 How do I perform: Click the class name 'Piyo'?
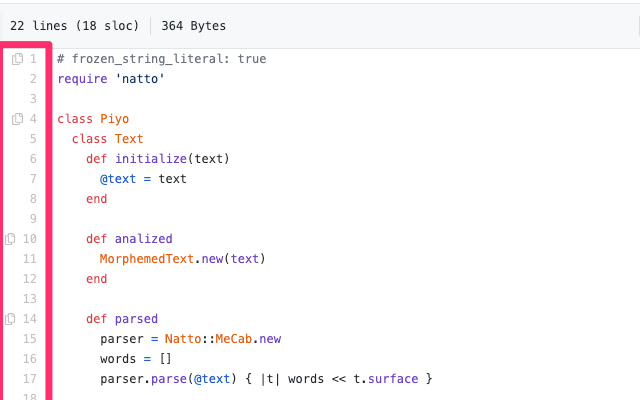tap(115, 119)
